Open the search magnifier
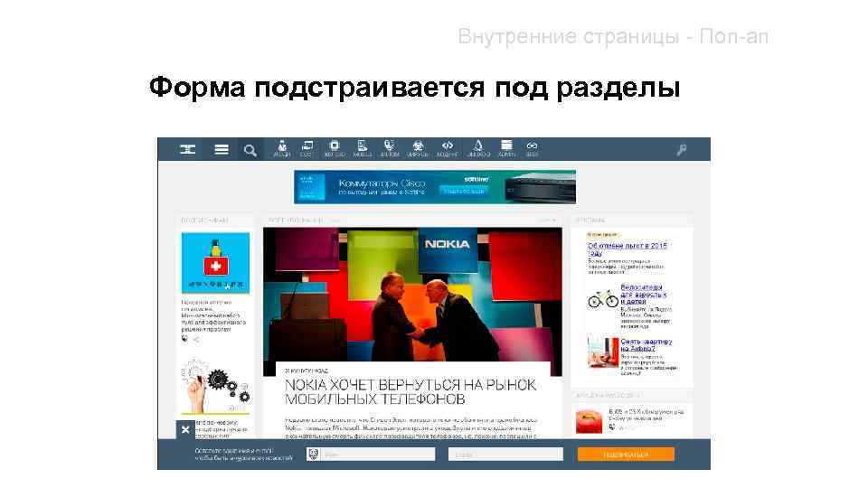868x488 pixels. coord(250,150)
